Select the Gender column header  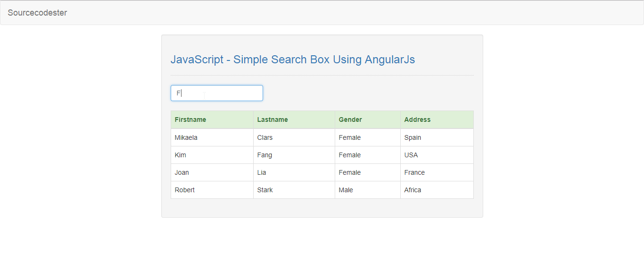[368, 119]
